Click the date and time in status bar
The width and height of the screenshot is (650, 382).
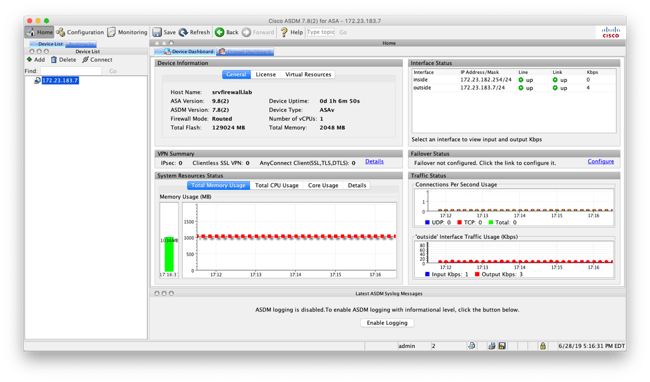592,346
